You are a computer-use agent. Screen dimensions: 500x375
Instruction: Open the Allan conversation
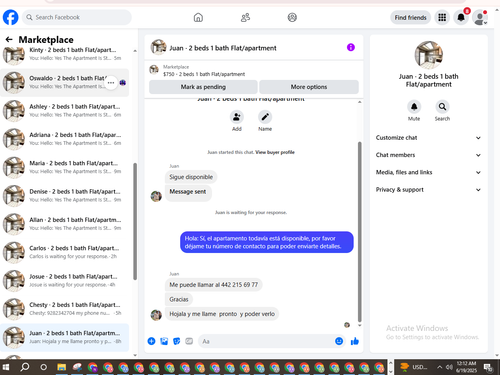click(x=64, y=224)
